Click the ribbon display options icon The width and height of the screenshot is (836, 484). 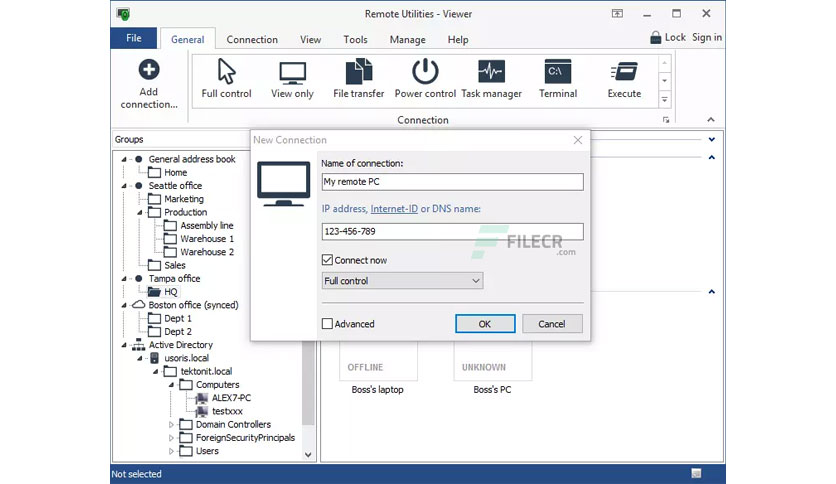(617, 14)
